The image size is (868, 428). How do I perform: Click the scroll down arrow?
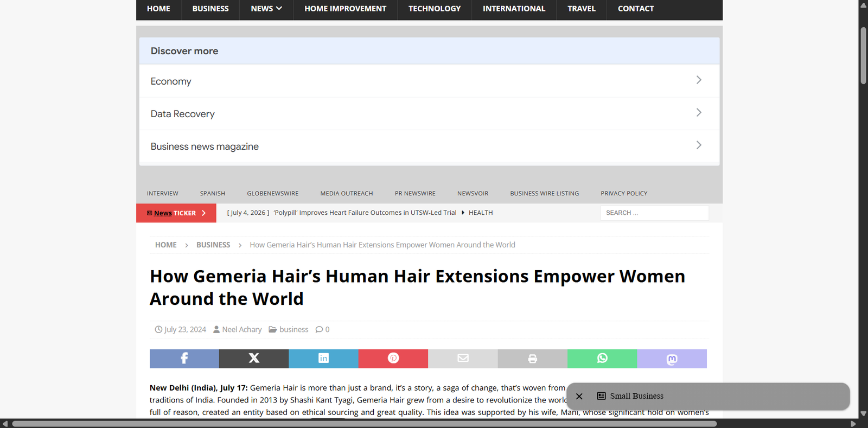click(x=863, y=413)
